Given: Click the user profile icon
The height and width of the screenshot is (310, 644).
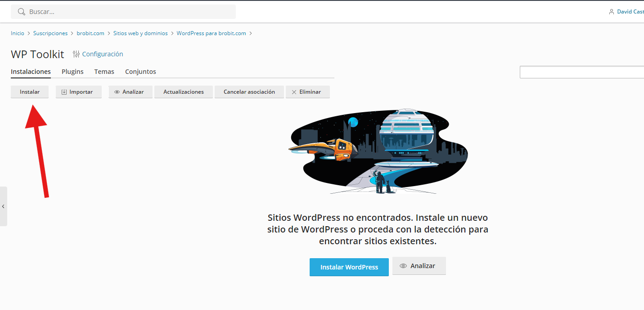Looking at the screenshot, I should [612, 12].
